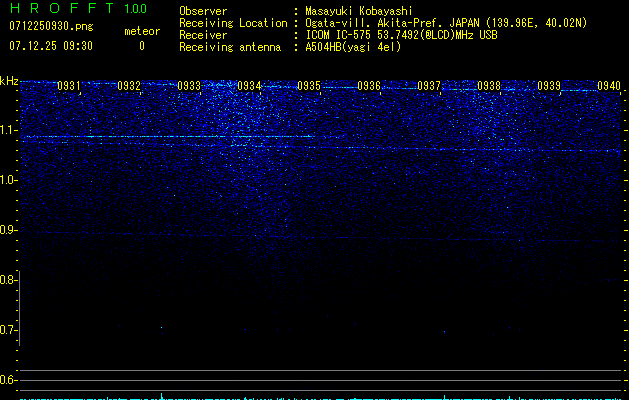Click the meteor count value 0
Image resolution: width=629 pixels, height=400 pixels.
point(142,46)
